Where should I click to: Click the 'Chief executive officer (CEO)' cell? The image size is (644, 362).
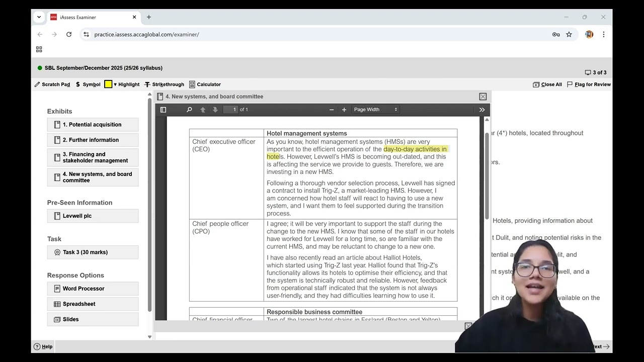coord(226,178)
